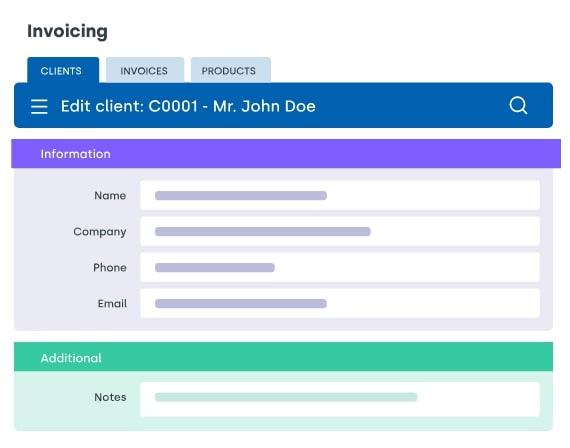
Task: Collapse the purple Information section header
Action: [286, 154]
